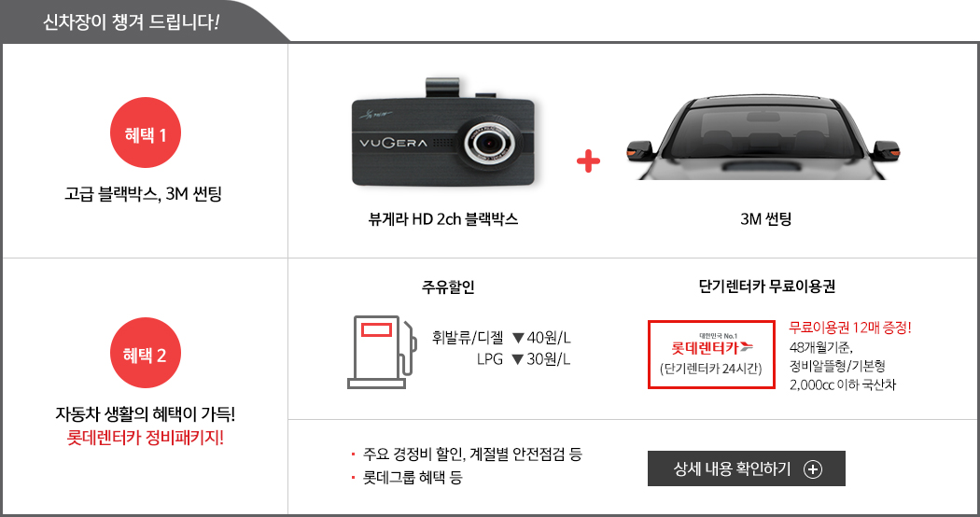Open 상세 내용 확인하기 button

(x=747, y=468)
